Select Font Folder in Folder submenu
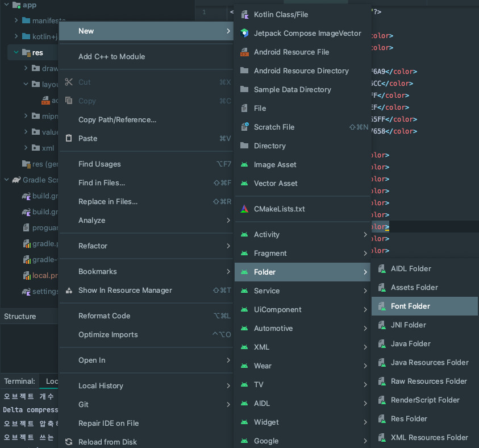 [x=424, y=306]
